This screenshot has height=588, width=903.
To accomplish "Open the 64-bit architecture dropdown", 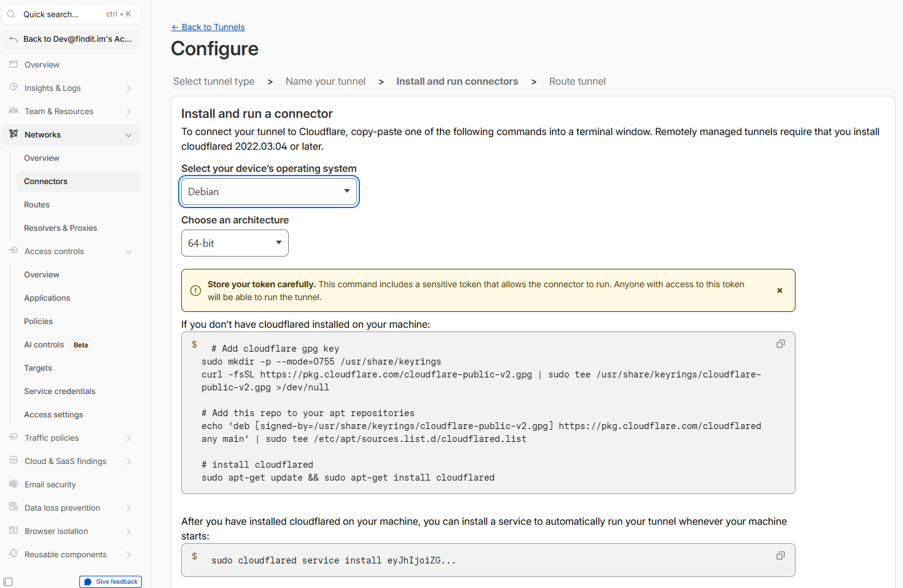I will click(x=235, y=243).
